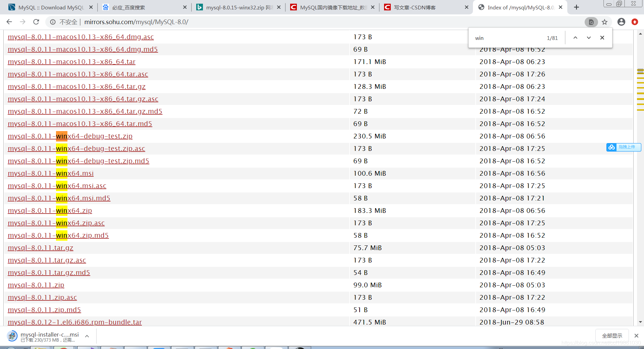
Task: Open a new browser tab
Action: pos(576,7)
